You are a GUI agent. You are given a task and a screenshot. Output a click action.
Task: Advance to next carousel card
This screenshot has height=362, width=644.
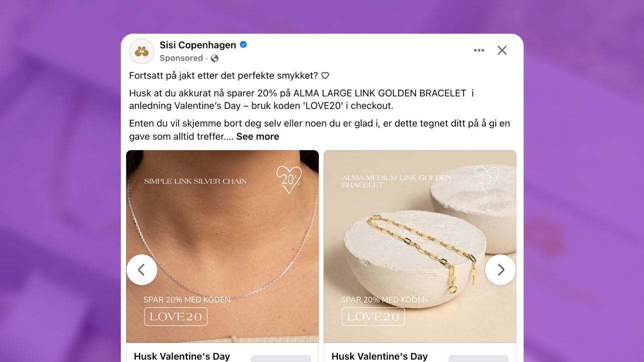pos(500,270)
